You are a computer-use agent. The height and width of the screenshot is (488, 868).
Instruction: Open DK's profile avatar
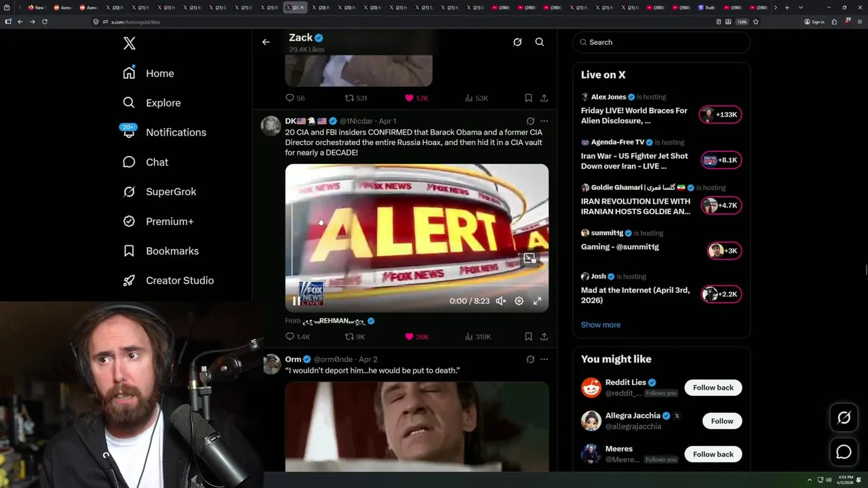point(271,125)
